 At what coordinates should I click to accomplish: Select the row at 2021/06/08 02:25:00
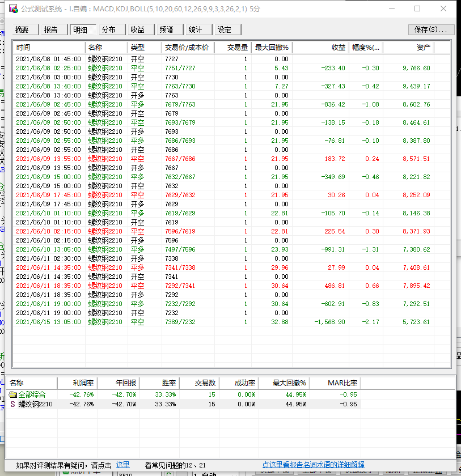pyautogui.click(x=231, y=68)
